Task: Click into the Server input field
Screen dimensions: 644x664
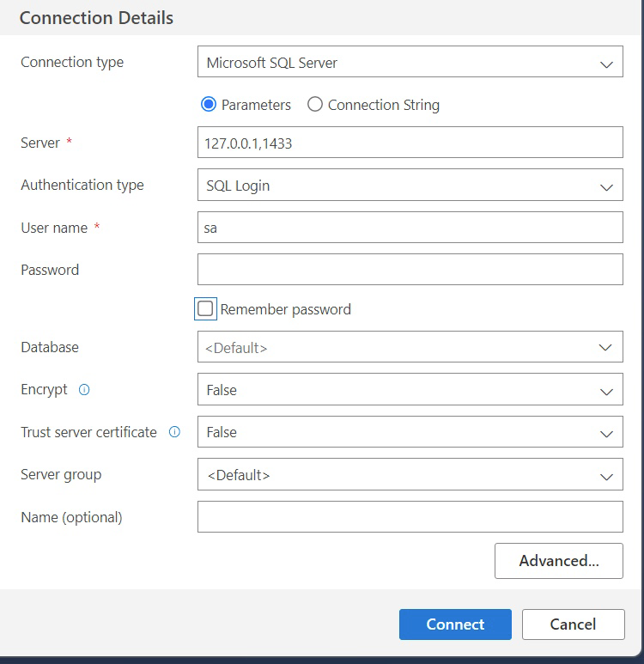Action: coord(410,143)
